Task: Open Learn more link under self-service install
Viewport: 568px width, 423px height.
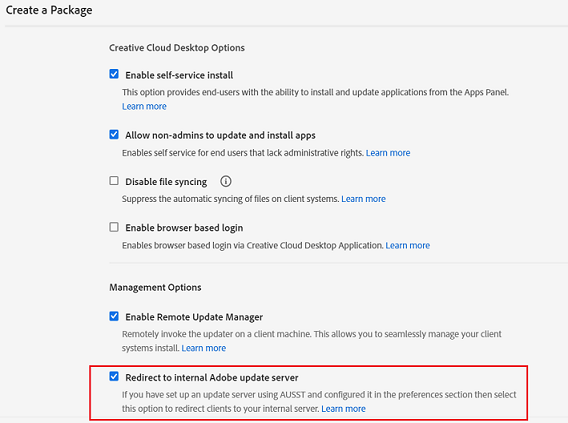Action: (144, 106)
